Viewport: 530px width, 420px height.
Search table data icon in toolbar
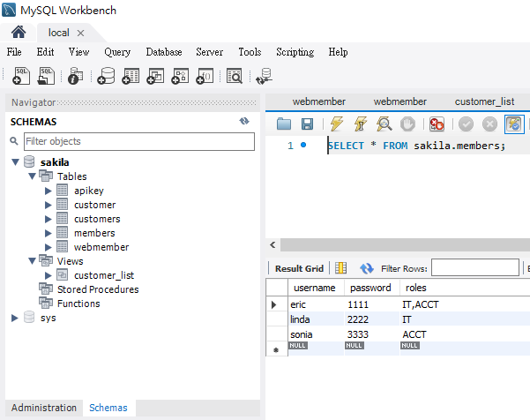click(235, 76)
